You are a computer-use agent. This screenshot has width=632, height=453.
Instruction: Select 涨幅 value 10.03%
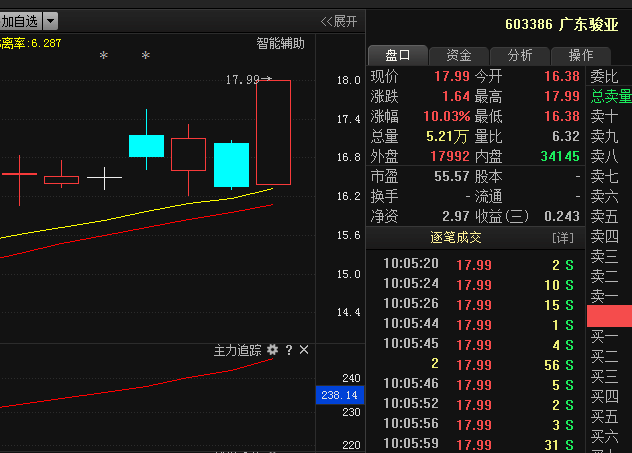(447, 116)
